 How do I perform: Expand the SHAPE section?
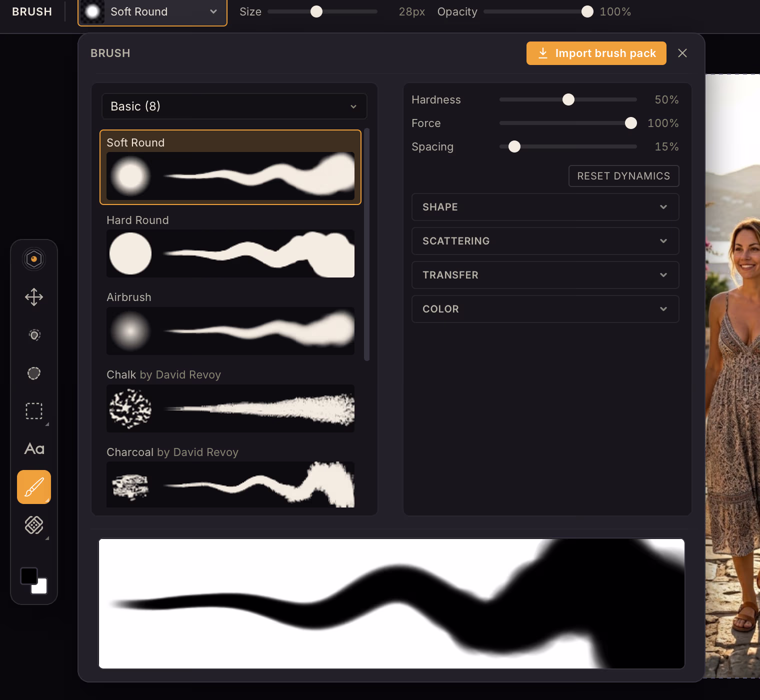pos(545,207)
